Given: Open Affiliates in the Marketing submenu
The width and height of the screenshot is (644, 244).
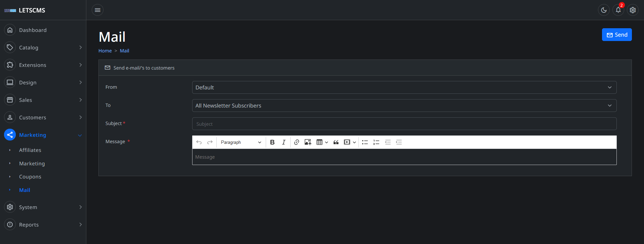Looking at the screenshot, I should click(30, 150).
